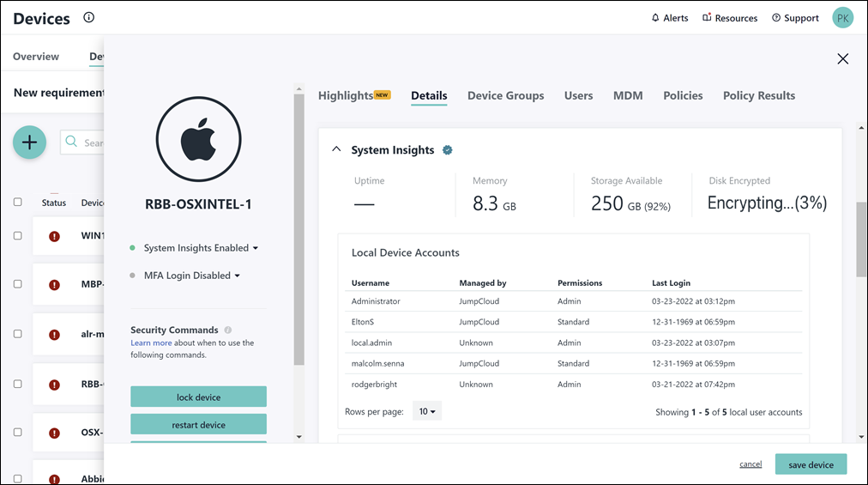Image resolution: width=868 pixels, height=485 pixels.
Task: Click the info icon beside Devices title
Action: (x=89, y=18)
